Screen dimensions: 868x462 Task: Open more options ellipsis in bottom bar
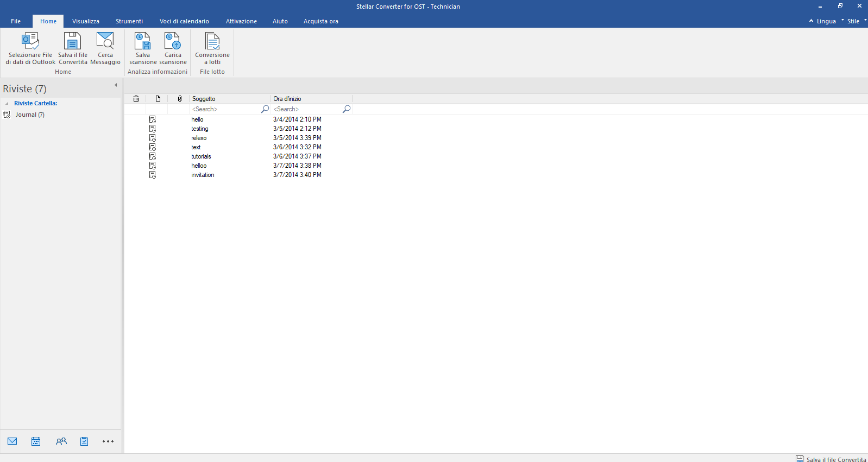coord(108,441)
